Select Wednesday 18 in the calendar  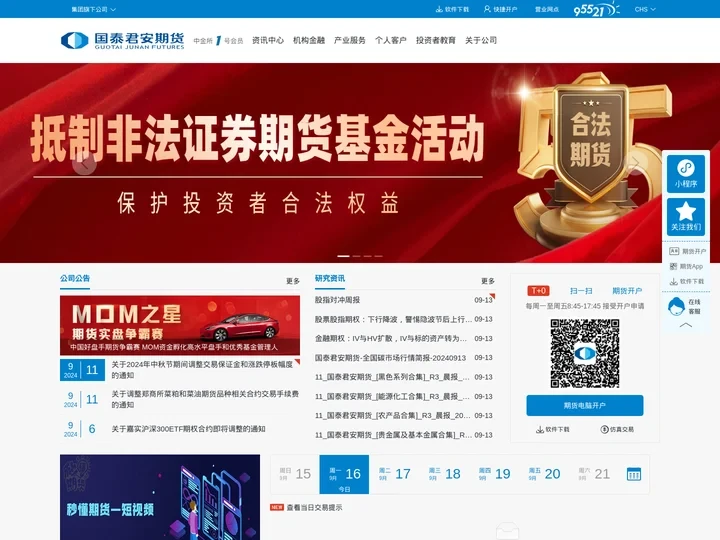point(444,474)
